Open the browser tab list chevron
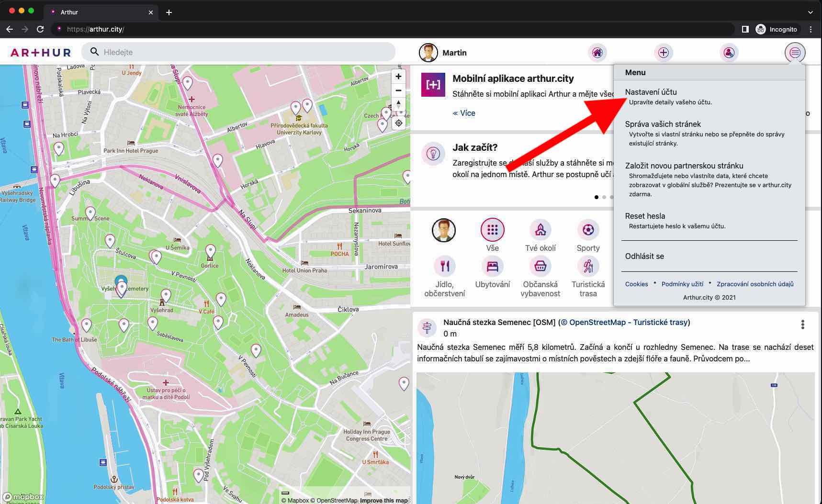822x504 pixels. pyautogui.click(x=810, y=12)
